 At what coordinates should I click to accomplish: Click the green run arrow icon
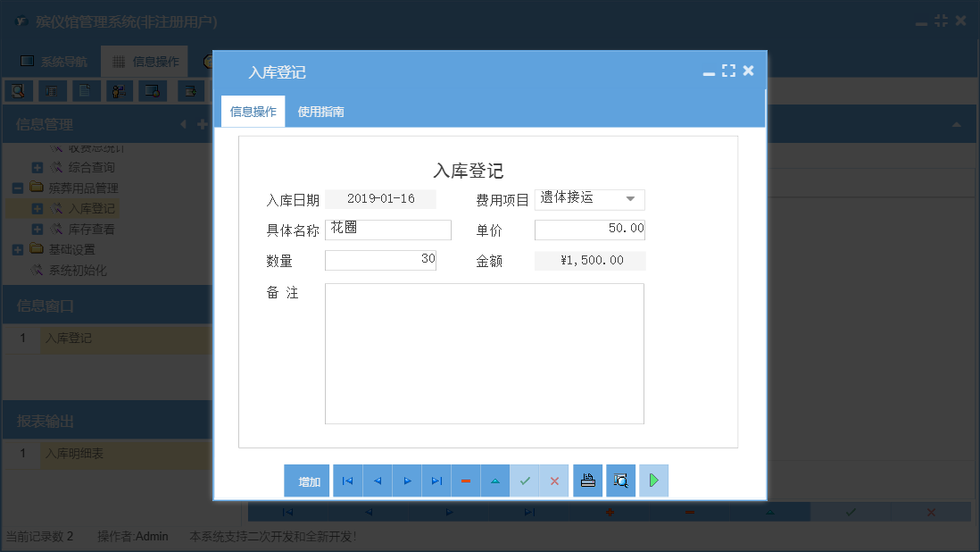[x=653, y=481]
